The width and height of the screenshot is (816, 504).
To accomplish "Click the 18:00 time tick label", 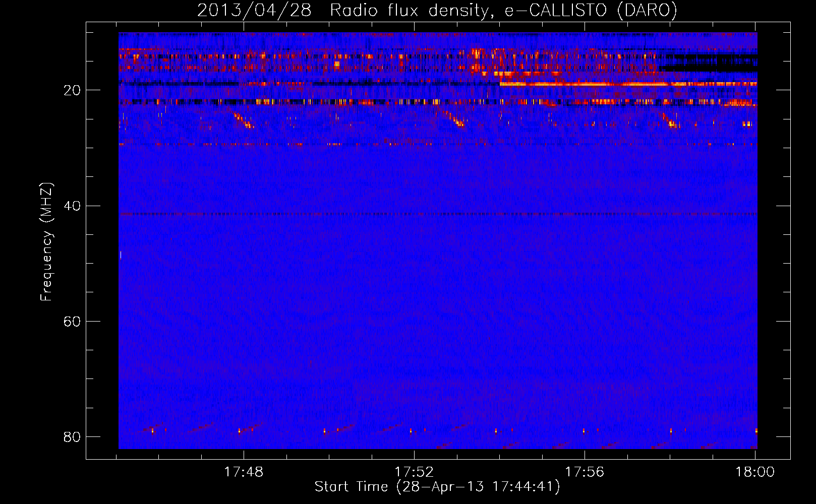I will point(755,472).
